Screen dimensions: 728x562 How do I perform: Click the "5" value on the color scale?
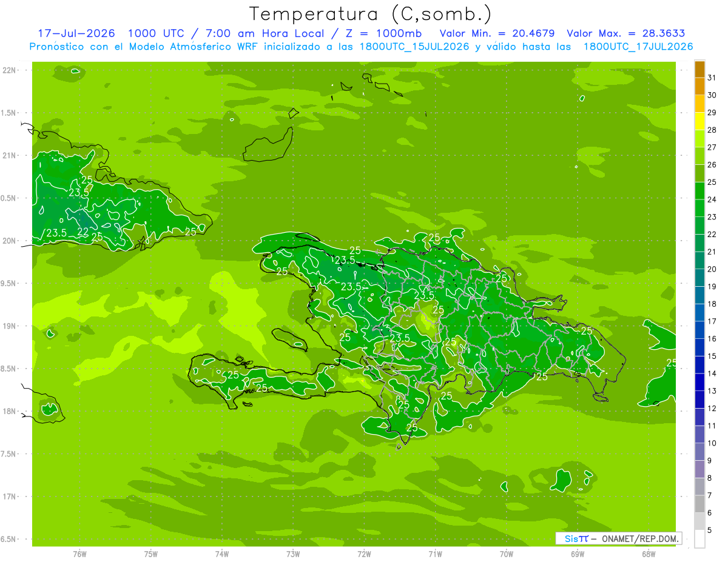pos(710,530)
